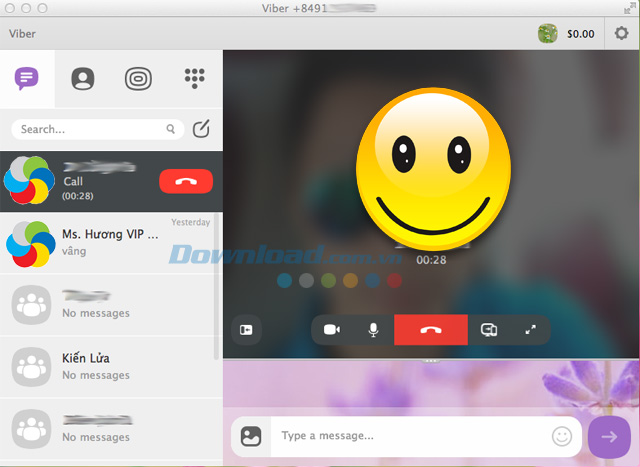Enter macOS full screen with window arrows

[629, 8]
